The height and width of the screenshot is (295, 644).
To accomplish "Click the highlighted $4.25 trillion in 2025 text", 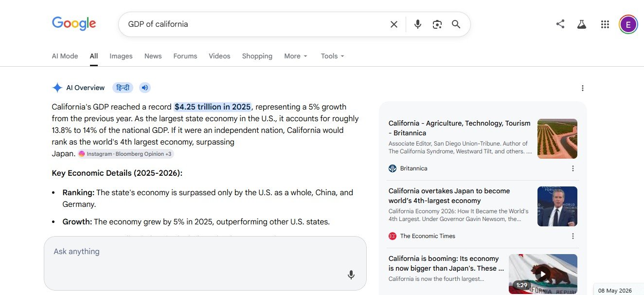I will click(213, 107).
